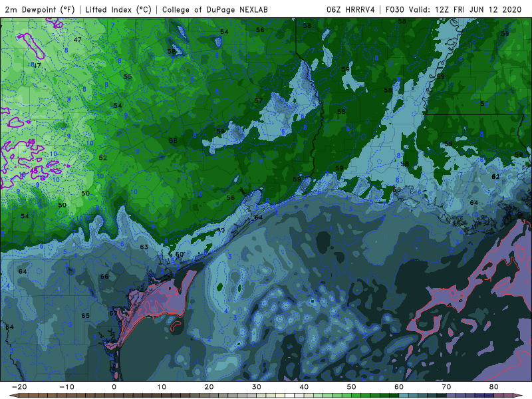The width and height of the screenshot is (532, 399).
Task: Click the "52" dewpoint value on map
Action: [x=103, y=158]
